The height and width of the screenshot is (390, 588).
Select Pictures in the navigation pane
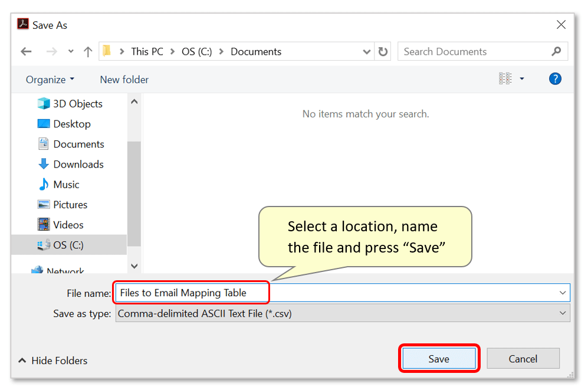point(70,205)
